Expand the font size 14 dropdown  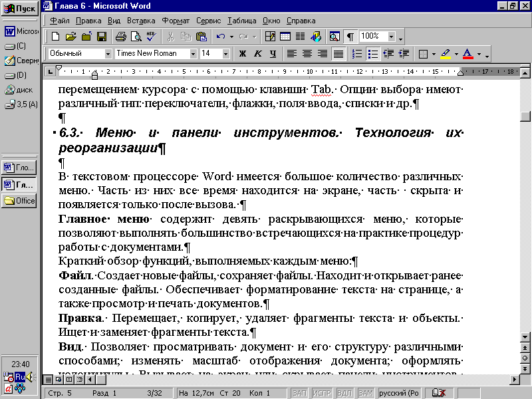click(x=225, y=54)
